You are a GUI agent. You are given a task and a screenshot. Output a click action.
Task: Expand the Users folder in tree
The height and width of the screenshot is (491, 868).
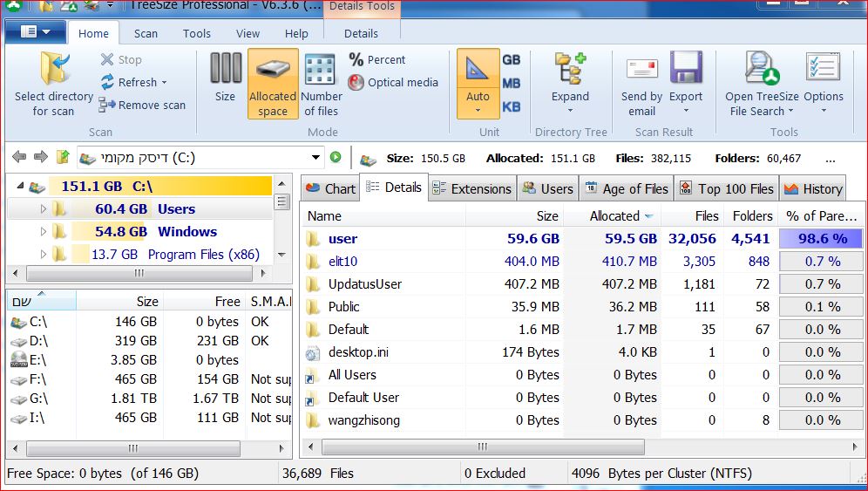point(44,209)
